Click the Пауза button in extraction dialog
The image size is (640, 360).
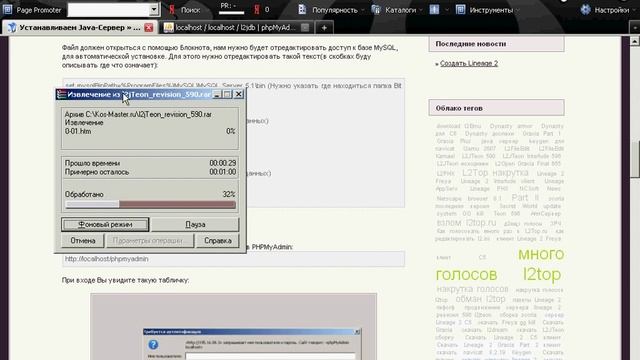pos(195,224)
